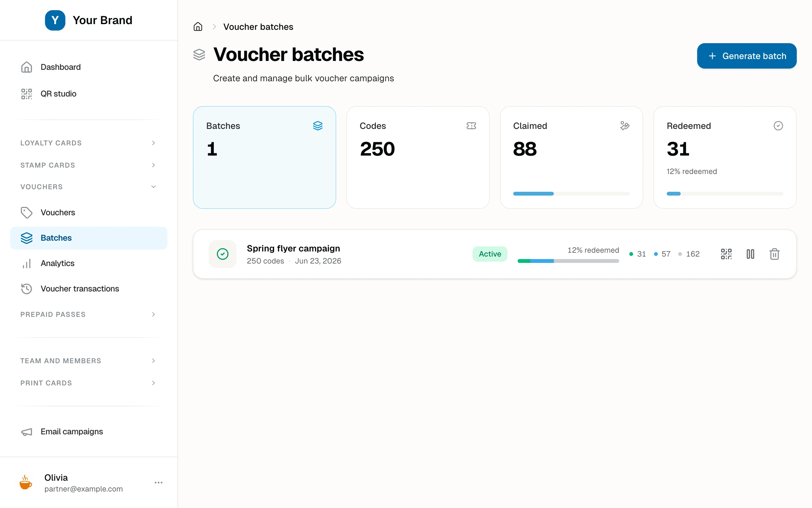Select the Redeemed summary card
Viewport: 812px width, 508px height.
[x=725, y=157]
